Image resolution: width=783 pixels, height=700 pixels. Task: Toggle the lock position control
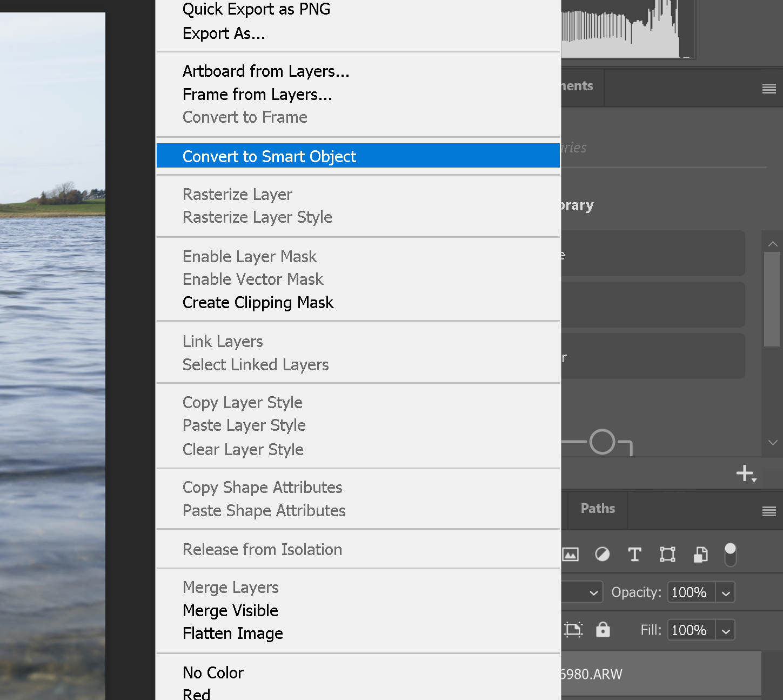pyautogui.click(x=573, y=630)
